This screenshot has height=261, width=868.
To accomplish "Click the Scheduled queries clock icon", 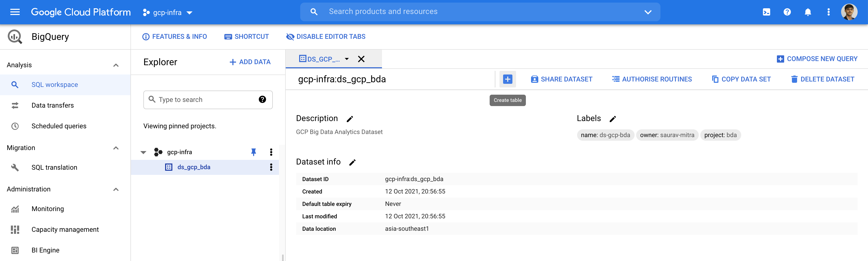I will (x=15, y=126).
